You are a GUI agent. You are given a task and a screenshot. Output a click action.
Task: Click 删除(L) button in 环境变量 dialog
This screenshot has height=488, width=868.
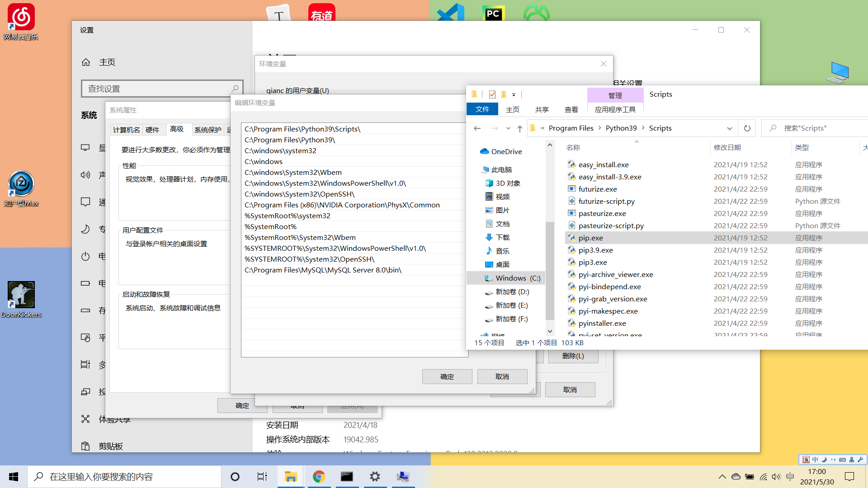tap(573, 356)
